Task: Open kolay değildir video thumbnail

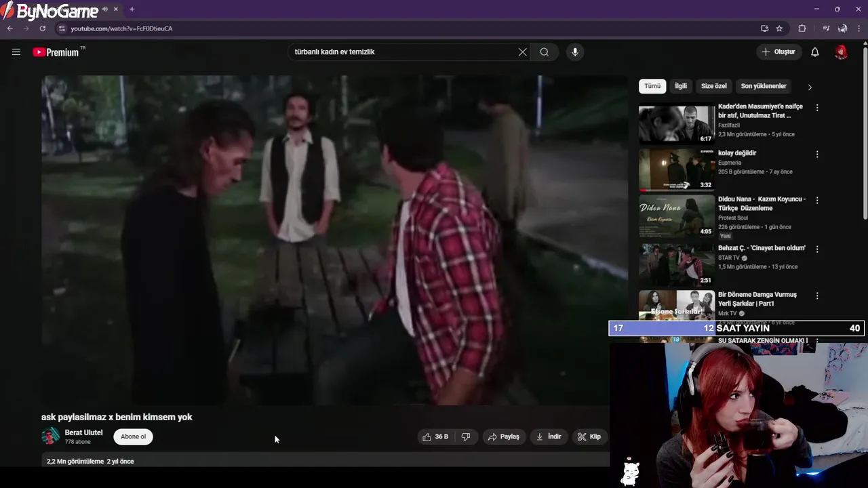Action: pos(677,169)
